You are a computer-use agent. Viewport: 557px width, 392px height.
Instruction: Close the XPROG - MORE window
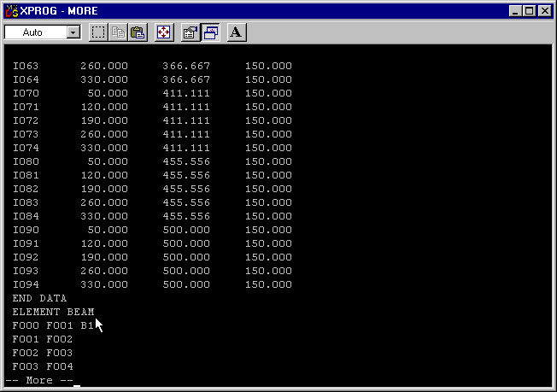click(544, 11)
